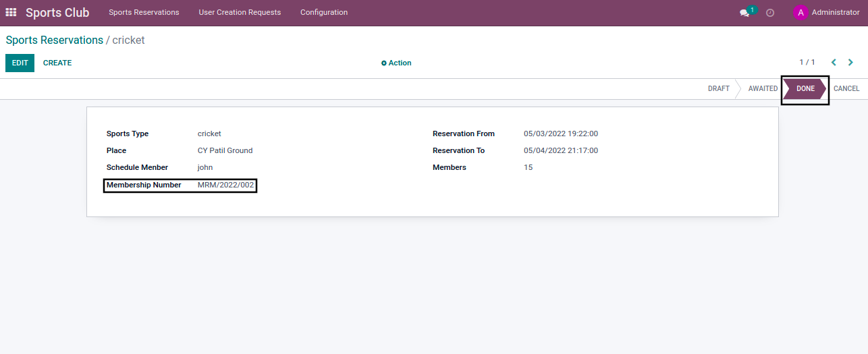Select the DONE status stage
This screenshot has height=354, width=868.
(x=805, y=89)
